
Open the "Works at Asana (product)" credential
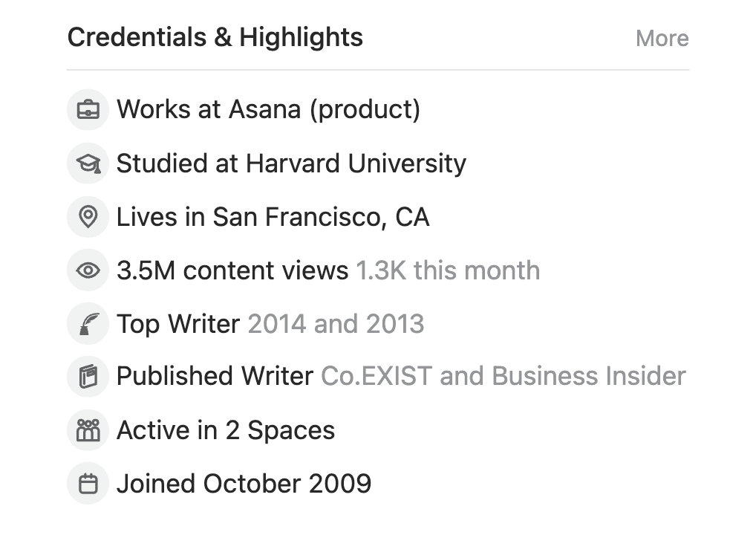pyautogui.click(x=268, y=110)
